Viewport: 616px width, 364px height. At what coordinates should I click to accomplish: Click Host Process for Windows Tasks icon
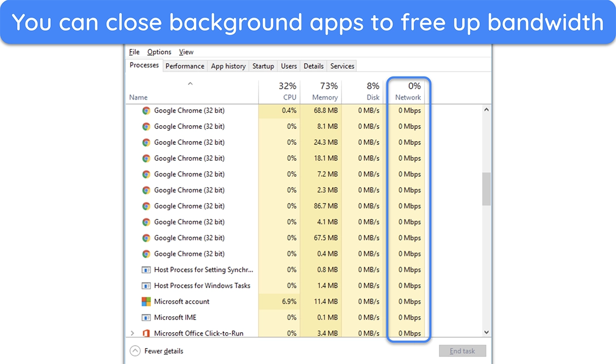pyautogui.click(x=146, y=285)
